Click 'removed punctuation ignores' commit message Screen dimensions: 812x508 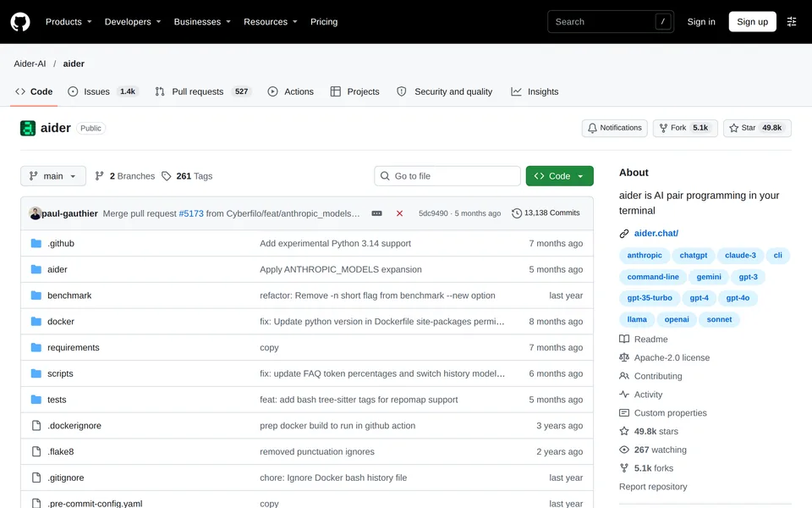click(317, 451)
